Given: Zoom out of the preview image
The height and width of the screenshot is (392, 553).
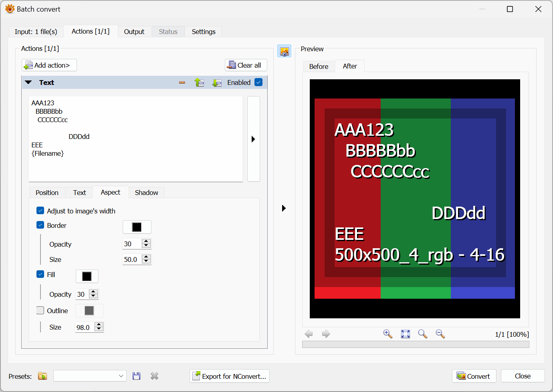Looking at the screenshot, I should pos(440,334).
